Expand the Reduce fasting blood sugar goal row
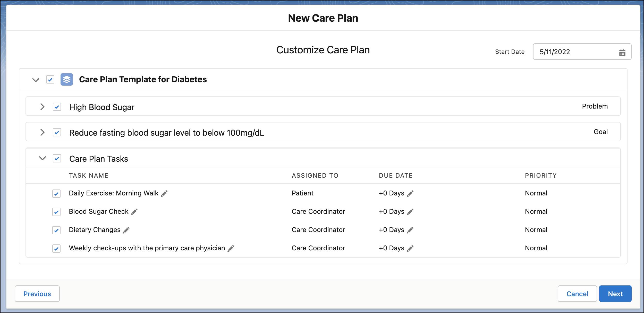Image resolution: width=644 pixels, height=313 pixels. click(42, 132)
